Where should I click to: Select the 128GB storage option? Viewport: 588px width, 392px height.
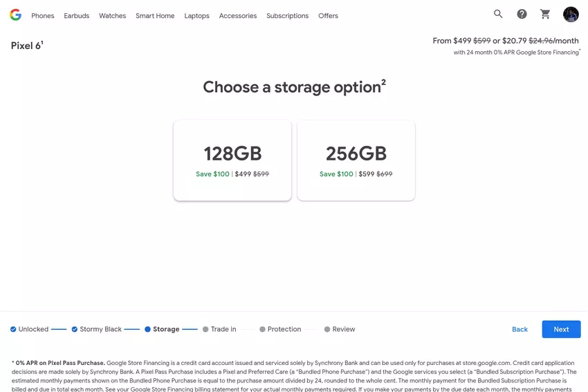(x=232, y=160)
